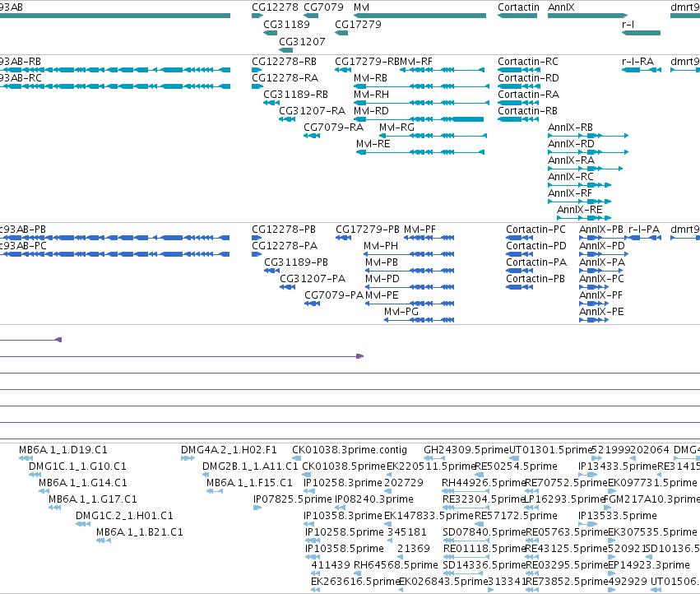Click transcript CG31189-RB
Image resolution: width=700 pixels, height=594 pixels.
tap(295, 95)
